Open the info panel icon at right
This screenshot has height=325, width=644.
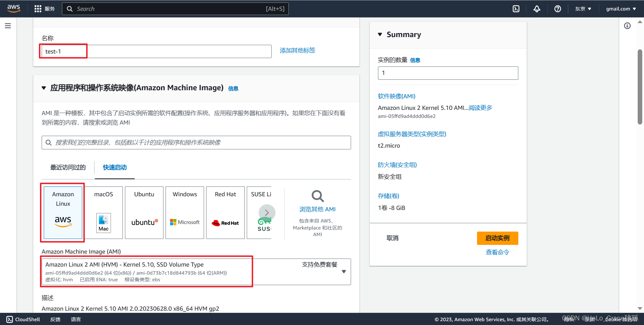tap(627, 26)
